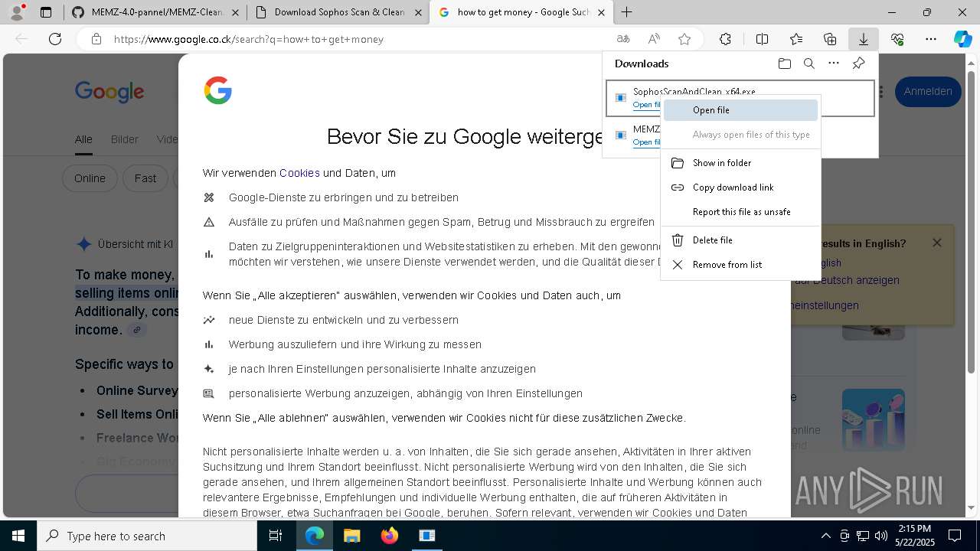The image size is (980, 551).
Task: Select 'Report this file as unsafe'
Action: pyautogui.click(x=740, y=212)
